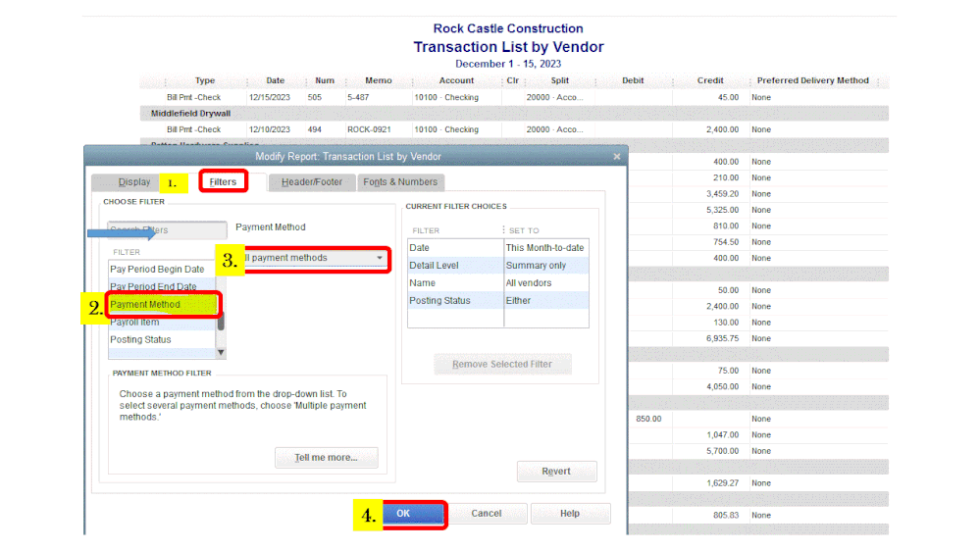Click the Account column header in report
This screenshot has height=551, width=980.
tap(456, 80)
